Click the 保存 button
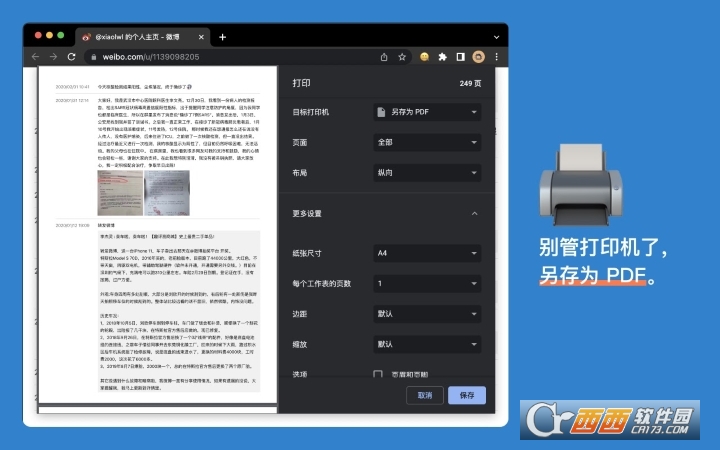 click(467, 395)
